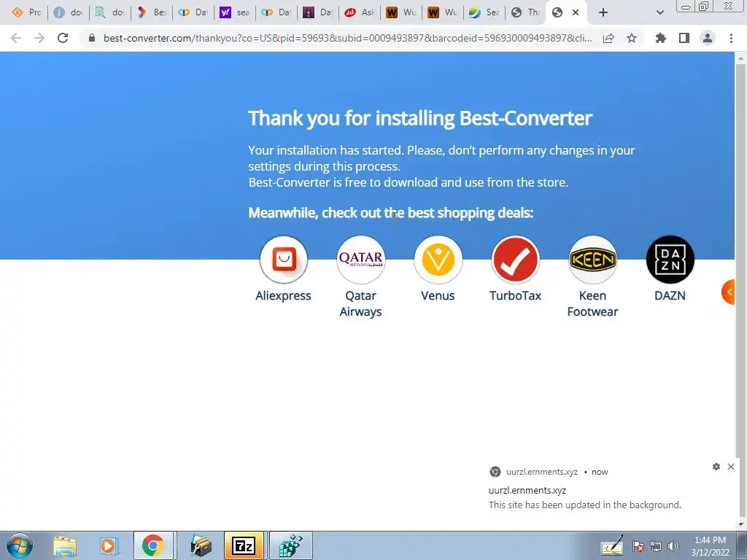Open the network tray icon
This screenshot has width=747, height=560.
tap(656, 546)
